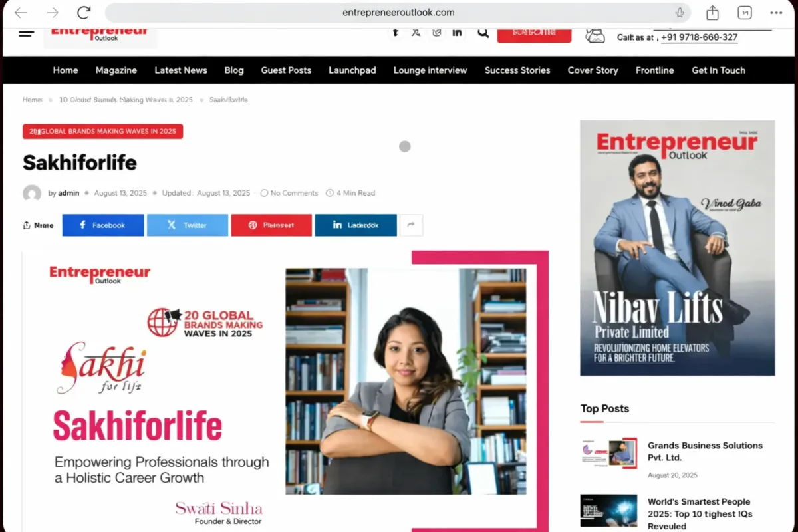798x532 pixels.
Task: Open the browser share icon
Action: [x=713, y=13]
